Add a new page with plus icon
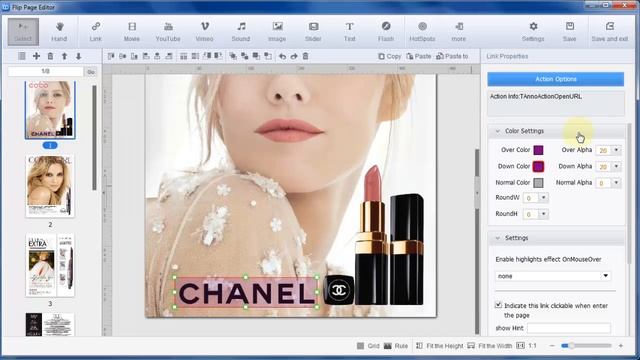The height and width of the screenshot is (360, 640). 36,56
